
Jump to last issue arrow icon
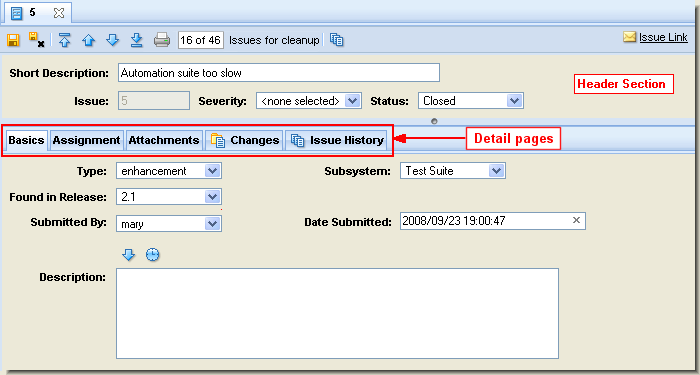tap(136, 40)
